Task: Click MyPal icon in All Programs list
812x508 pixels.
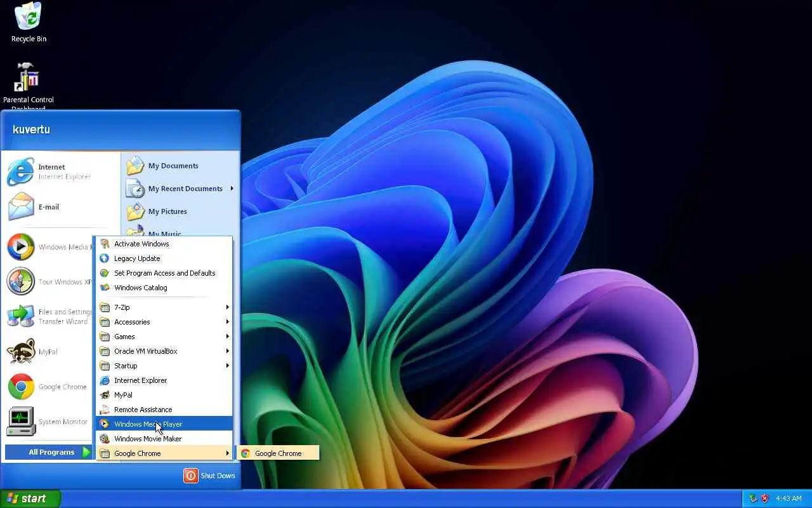Action: (x=105, y=395)
